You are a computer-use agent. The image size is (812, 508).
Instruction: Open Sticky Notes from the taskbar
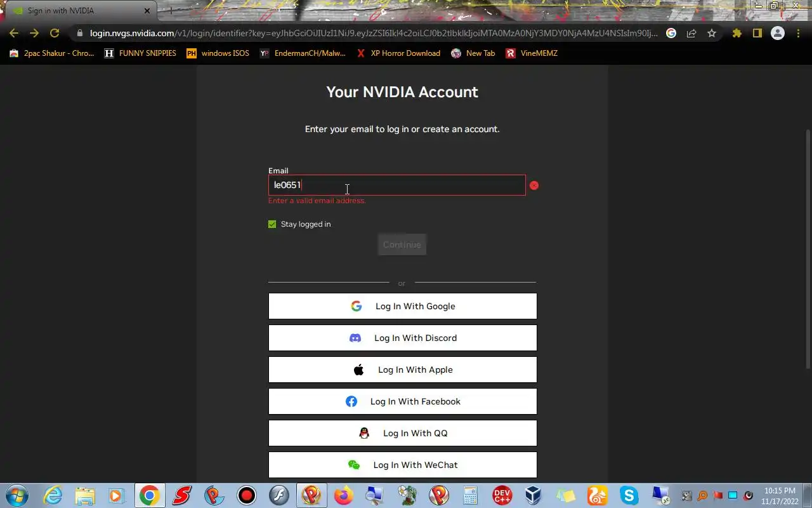(565, 495)
